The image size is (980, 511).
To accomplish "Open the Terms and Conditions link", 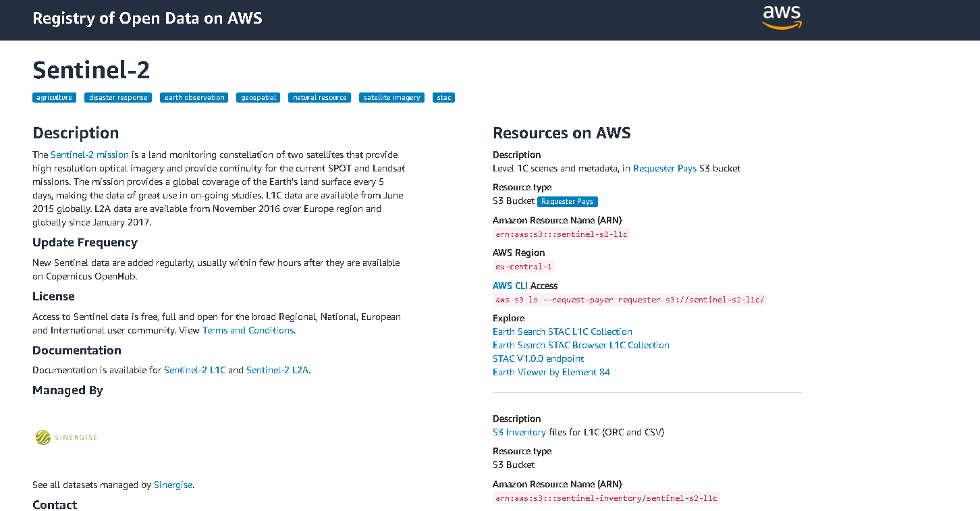I will point(248,330).
